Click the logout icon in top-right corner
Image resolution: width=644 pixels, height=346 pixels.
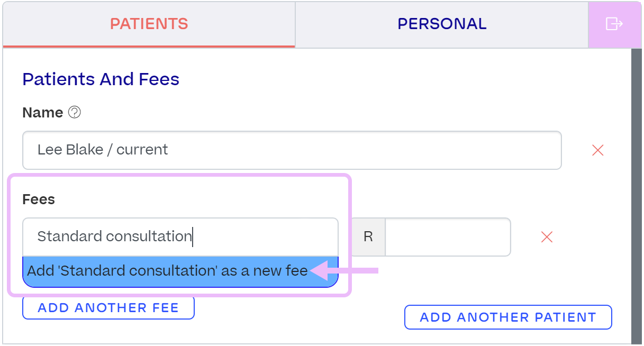coord(614,24)
